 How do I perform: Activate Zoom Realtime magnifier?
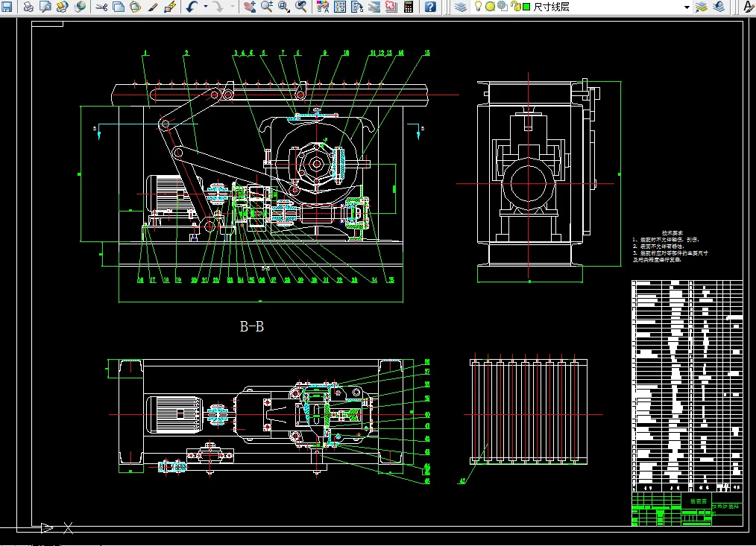pyautogui.click(x=267, y=6)
